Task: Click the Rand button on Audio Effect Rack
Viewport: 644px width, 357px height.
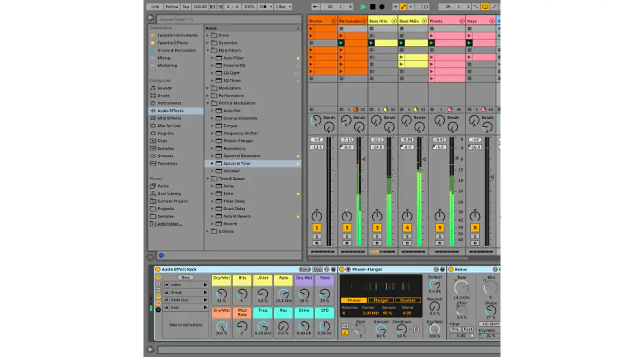Action: pos(304,269)
